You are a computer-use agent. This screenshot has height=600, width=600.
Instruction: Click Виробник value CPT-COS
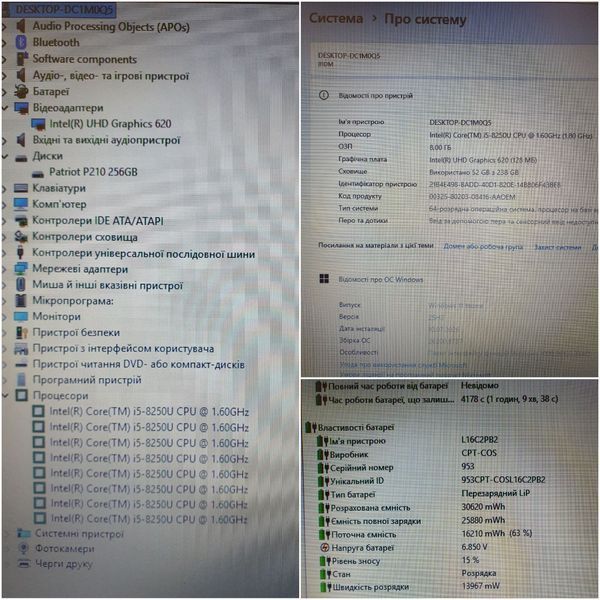[479, 453]
